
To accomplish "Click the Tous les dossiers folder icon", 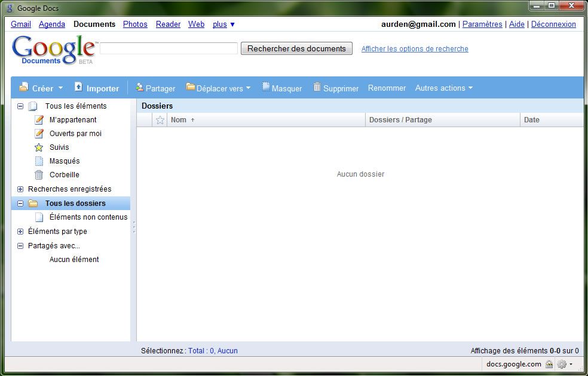I will click(x=33, y=204).
